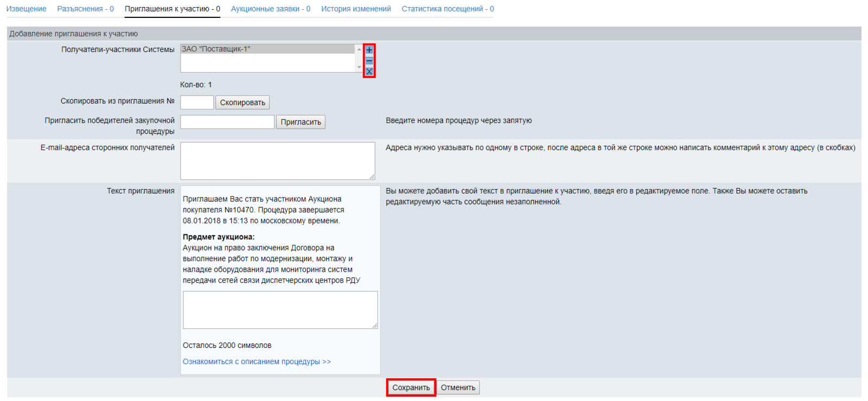Screen dimensions: 868x401
Task: Select ЗАО "Поставщик-1" in recipients list
Action: pos(267,49)
